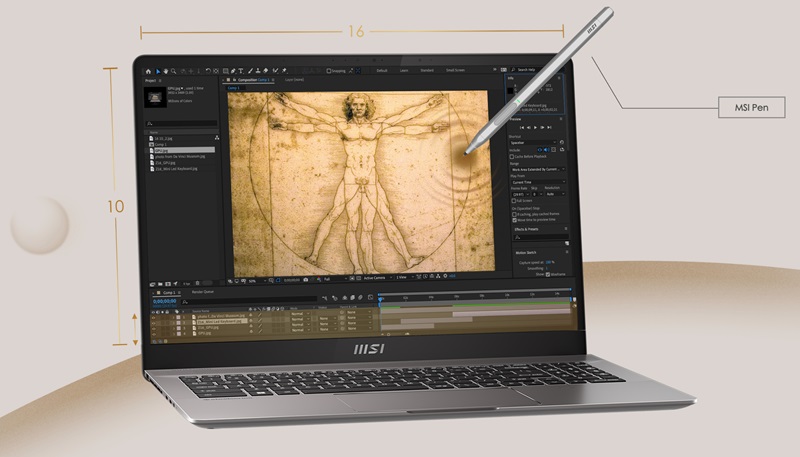Click the Project panel search field
This screenshot has width=800, height=457.
pyautogui.click(x=181, y=123)
